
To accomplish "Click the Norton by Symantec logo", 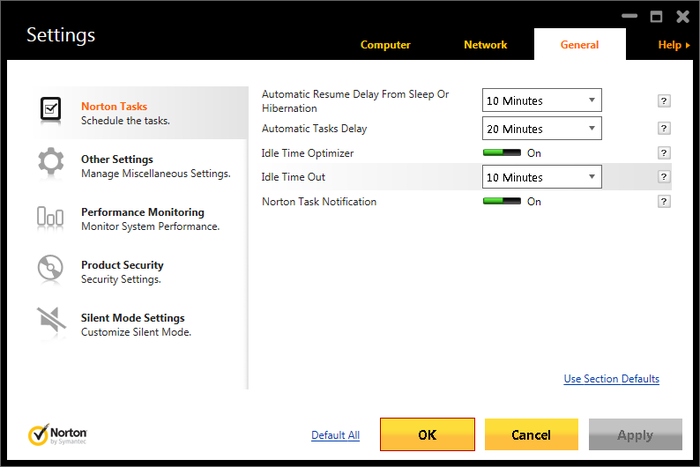I will pos(57,435).
